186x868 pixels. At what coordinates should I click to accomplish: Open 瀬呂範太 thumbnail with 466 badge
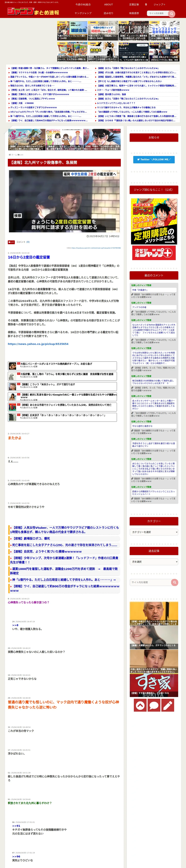pyautogui.click(x=103, y=52)
